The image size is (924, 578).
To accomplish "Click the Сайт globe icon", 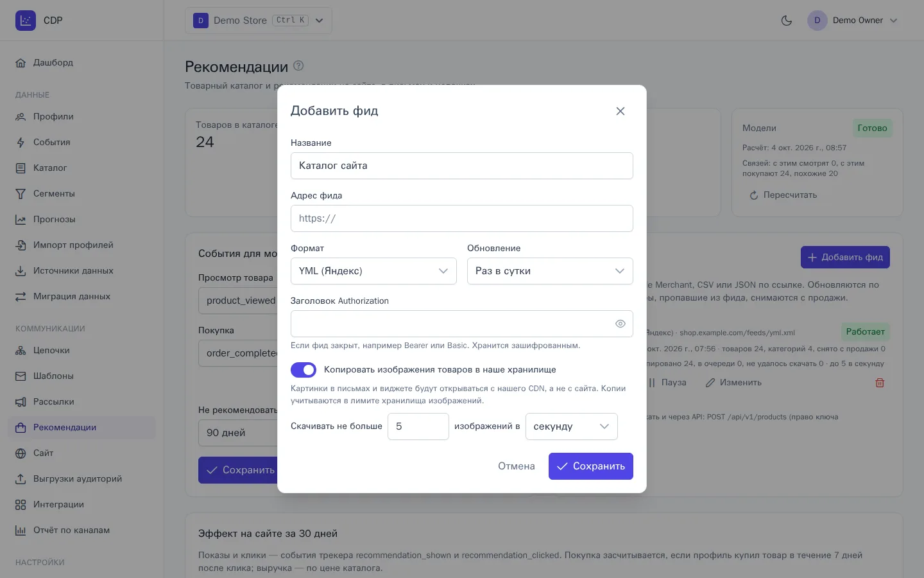I will [x=21, y=453].
